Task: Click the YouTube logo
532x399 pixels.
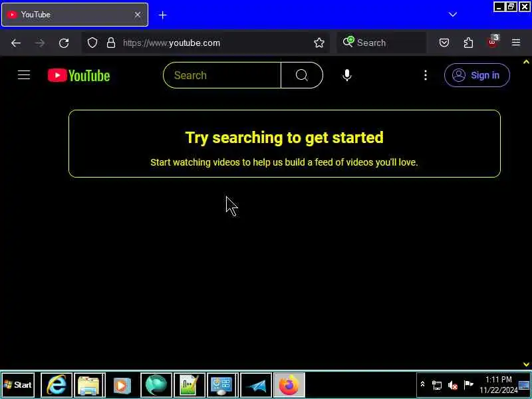Action: click(x=78, y=75)
